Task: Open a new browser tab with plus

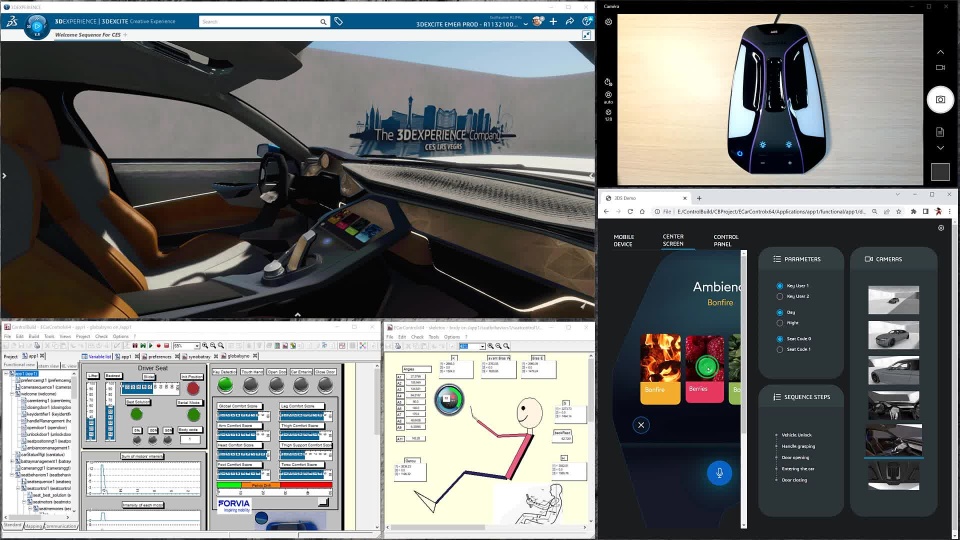Action: (x=699, y=198)
